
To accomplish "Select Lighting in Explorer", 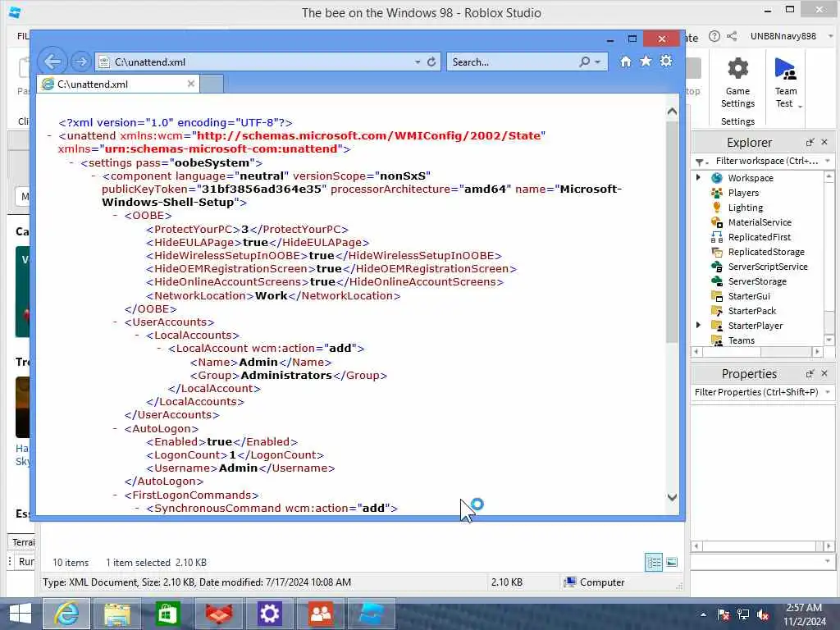I will (745, 208).
